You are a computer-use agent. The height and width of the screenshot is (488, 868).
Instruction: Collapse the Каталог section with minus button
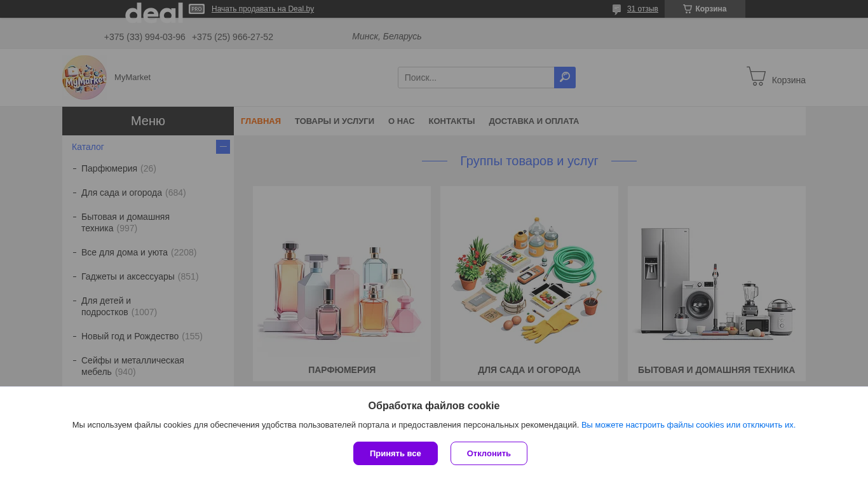tap(223, 147)
